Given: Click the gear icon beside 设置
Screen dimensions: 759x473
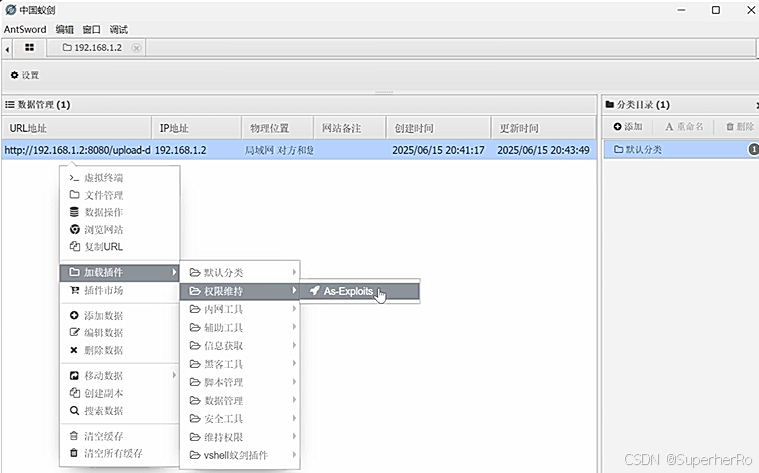Looking at the screenshot, I should click(x=15, y=75).
